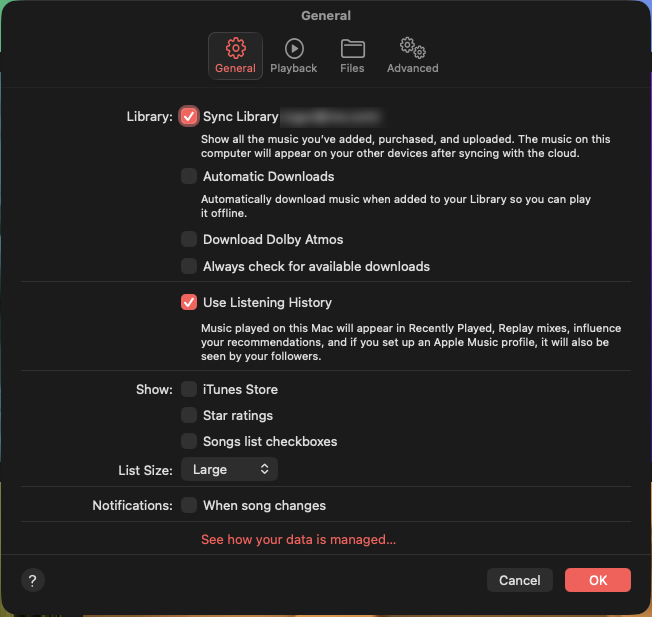Image resolution: width=652 pixels, height=617 pixels.
Task: Open the Files folder icon
Action: [352, 48]
